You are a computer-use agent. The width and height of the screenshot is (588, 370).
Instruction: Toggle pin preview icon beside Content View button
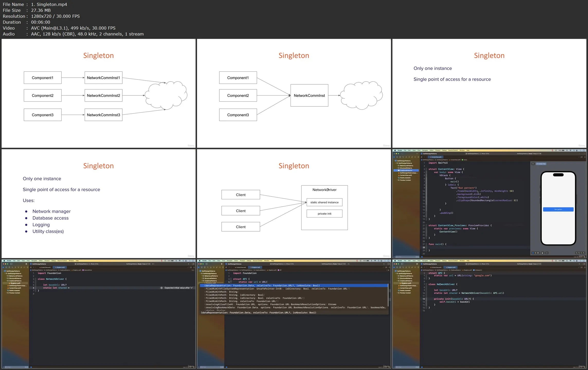click(533, 164)
